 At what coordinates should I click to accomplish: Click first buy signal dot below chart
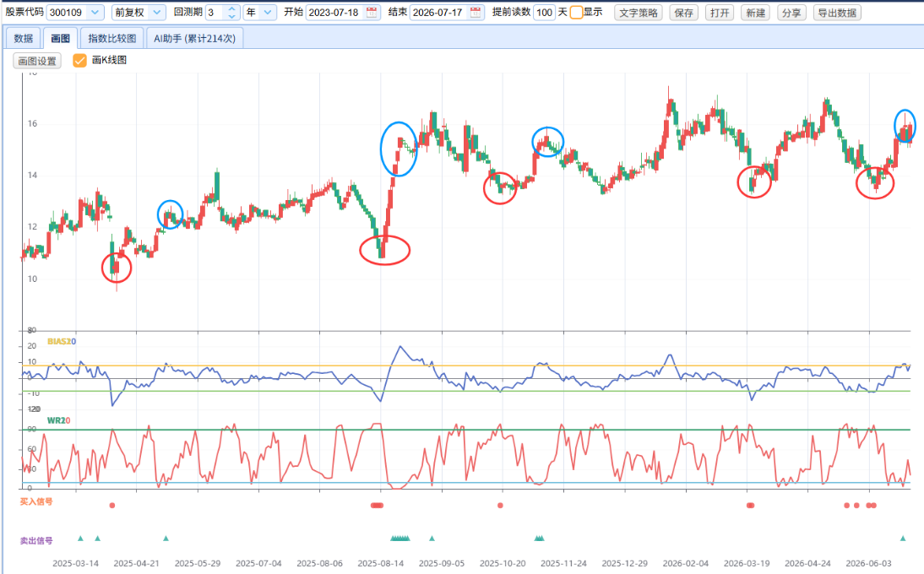tap(112, 505)
